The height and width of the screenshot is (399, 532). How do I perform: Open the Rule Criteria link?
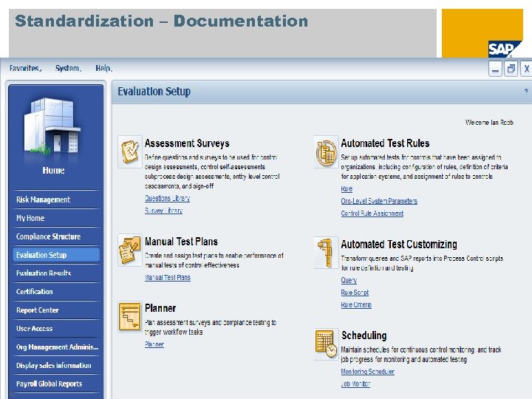[356, 304]
